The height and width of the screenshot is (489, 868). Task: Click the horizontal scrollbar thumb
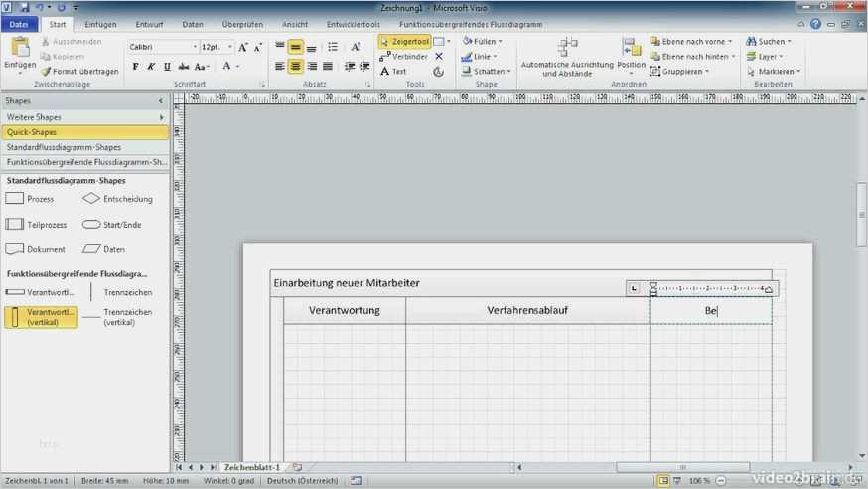pyautogui.click(x=682, y=467)
